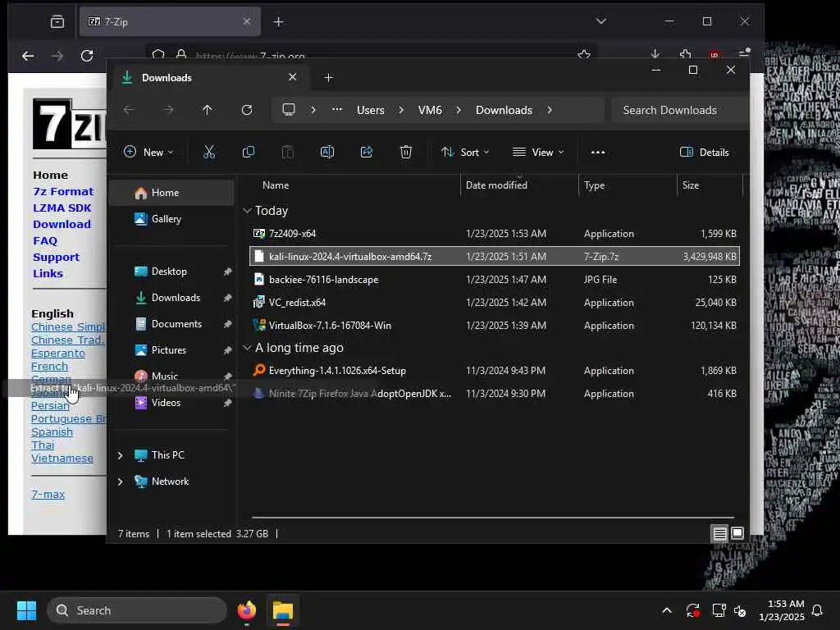Open the Vietnamese language link
Image resolution: width=840 pixels, height=630 pixels.
click(x=62, y=458)
